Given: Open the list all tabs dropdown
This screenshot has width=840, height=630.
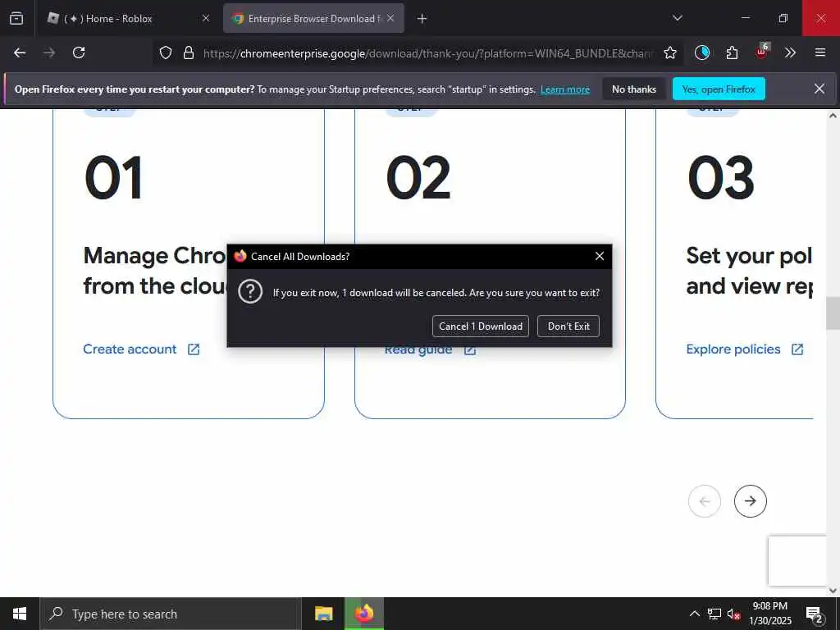Looking at the screenshot, I should point(677,18).
